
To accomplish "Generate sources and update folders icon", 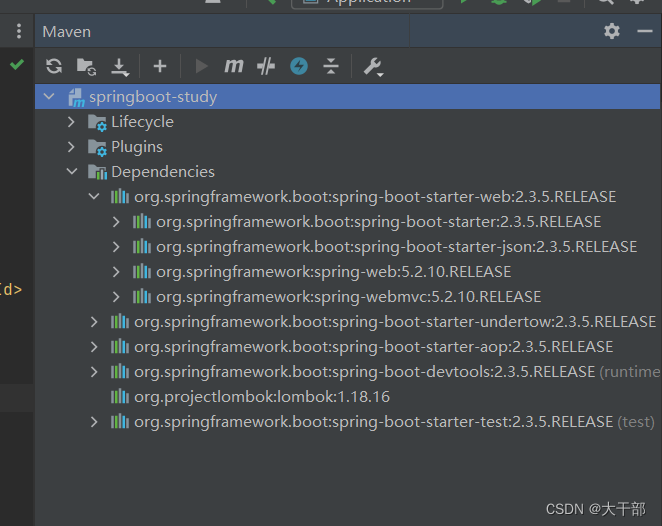I will click(87, 66).
